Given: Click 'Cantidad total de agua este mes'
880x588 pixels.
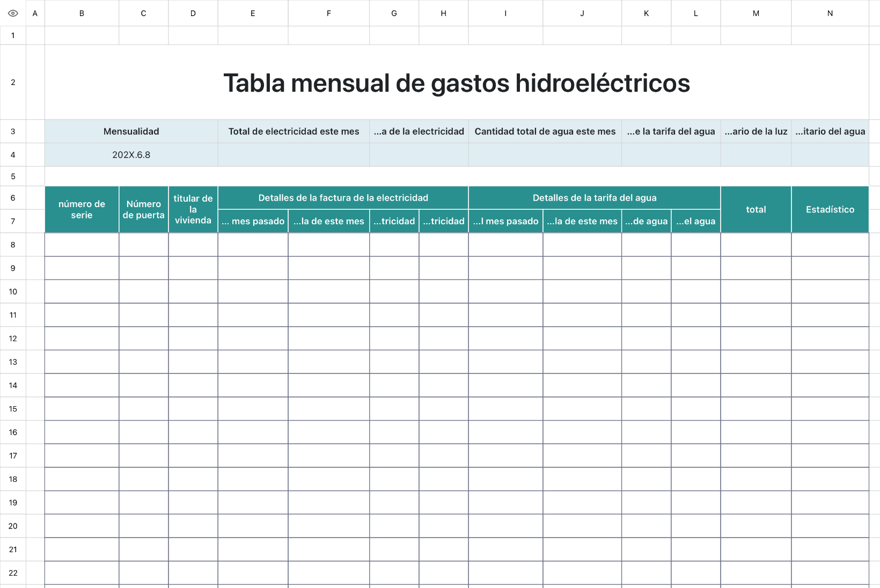Looking at the screenshot, I should click(x=545, y=131).
